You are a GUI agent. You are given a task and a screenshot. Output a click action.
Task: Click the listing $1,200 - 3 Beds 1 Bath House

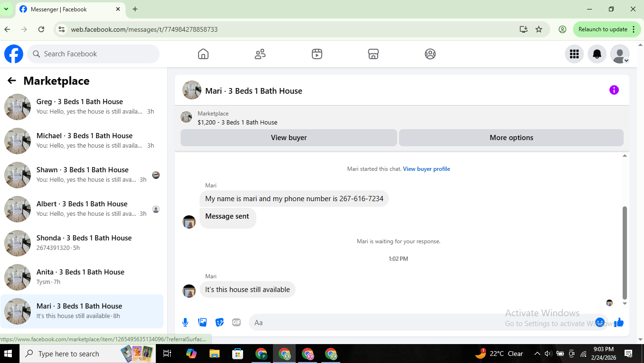click(237, 122)
